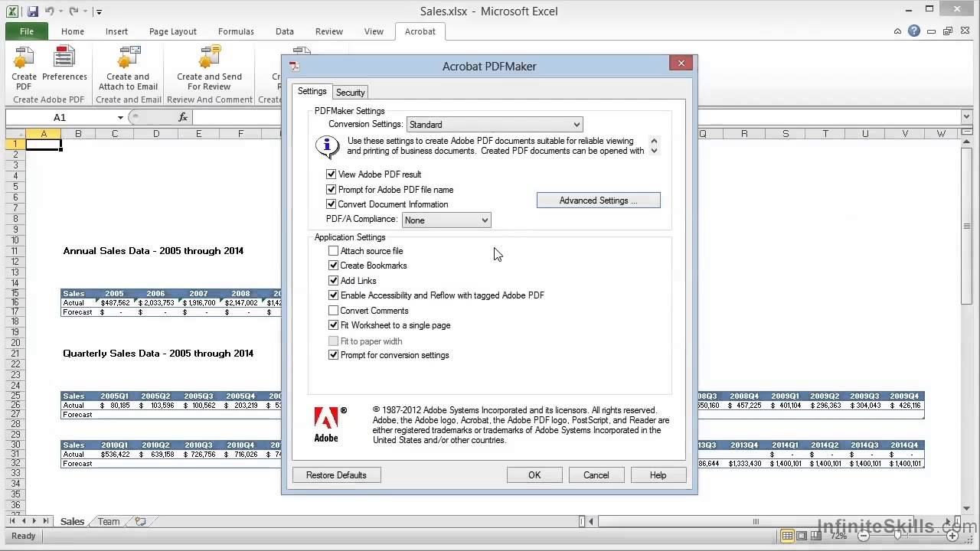The height and width of the screenshot is (551, 980).
Task: Switch to the Security tab
Action: coord(350,93)
